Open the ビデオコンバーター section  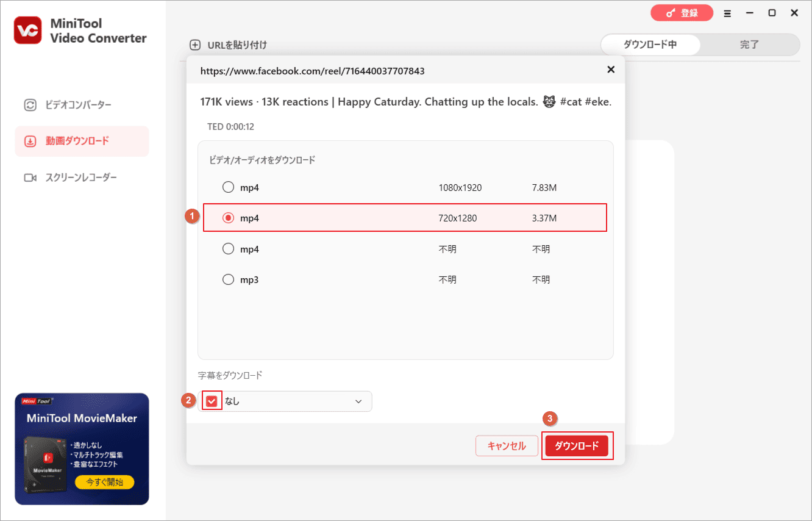point(82,105)
